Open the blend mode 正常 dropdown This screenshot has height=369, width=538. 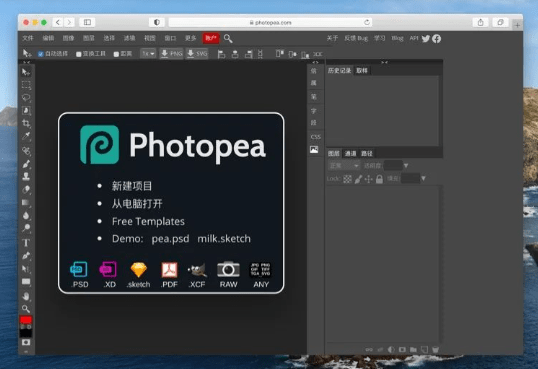(344, 166)
